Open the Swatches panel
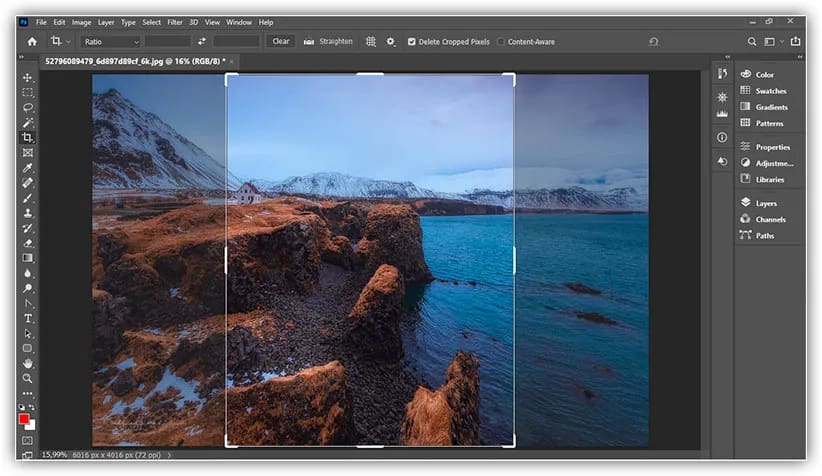The width and height of the screenshot is (822, 476). 763,91
